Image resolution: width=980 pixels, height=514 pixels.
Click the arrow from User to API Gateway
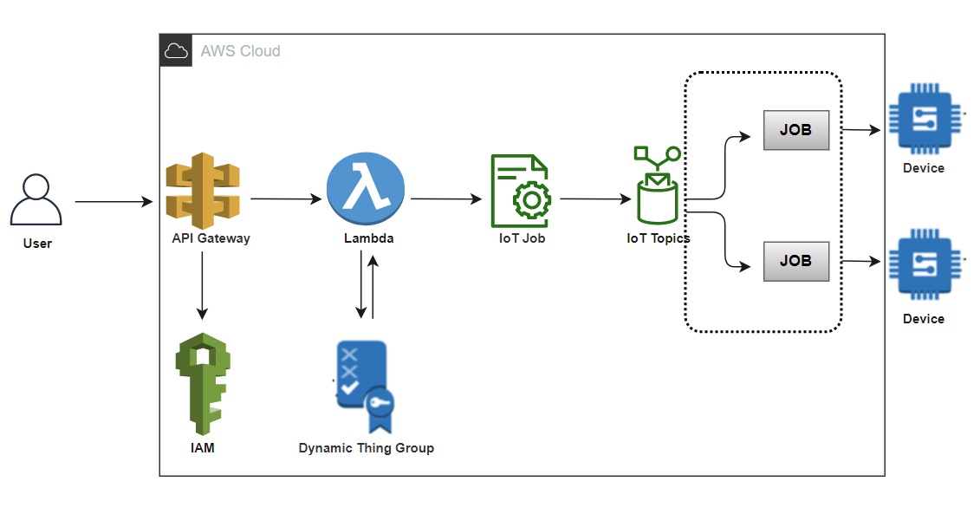pyautogui.click(x=111, y=201)
